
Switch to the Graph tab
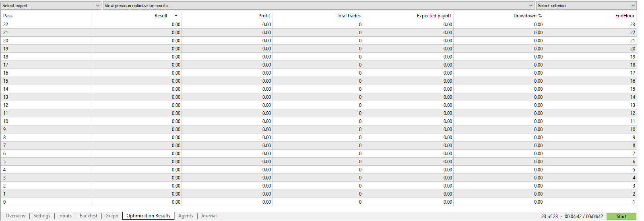[x=112, y=216]
